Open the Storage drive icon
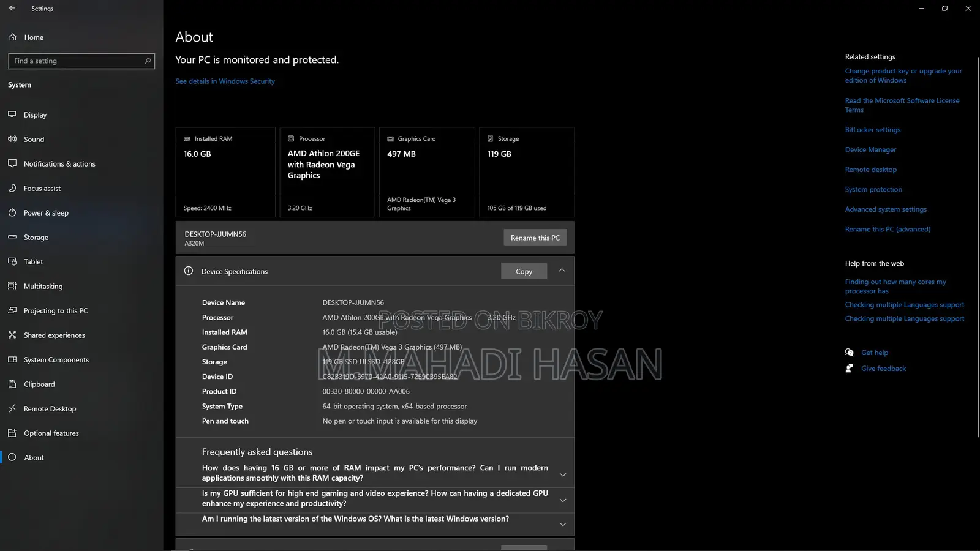Viewport: 980px width, 551px height. click(12, 237)
